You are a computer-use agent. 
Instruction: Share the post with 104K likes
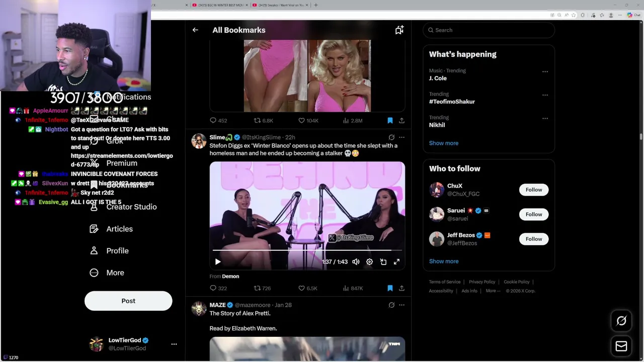click(401, 121)
